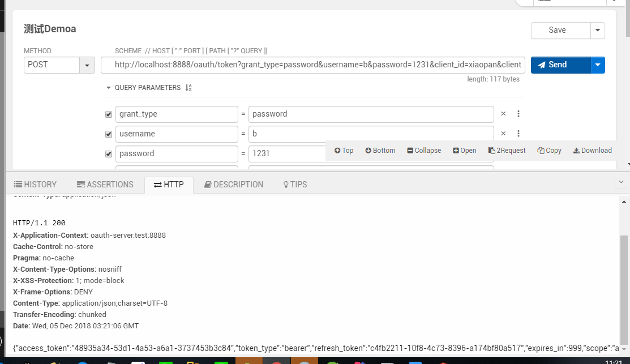The image size is (630, 364).
Task: Switch to the TIPS tab
Action: (x=295, y=185)
